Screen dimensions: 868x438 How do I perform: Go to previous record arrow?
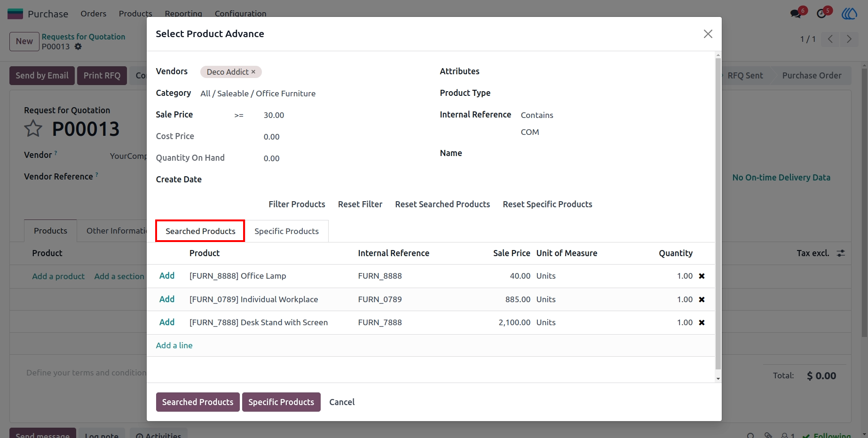(830, 39)
